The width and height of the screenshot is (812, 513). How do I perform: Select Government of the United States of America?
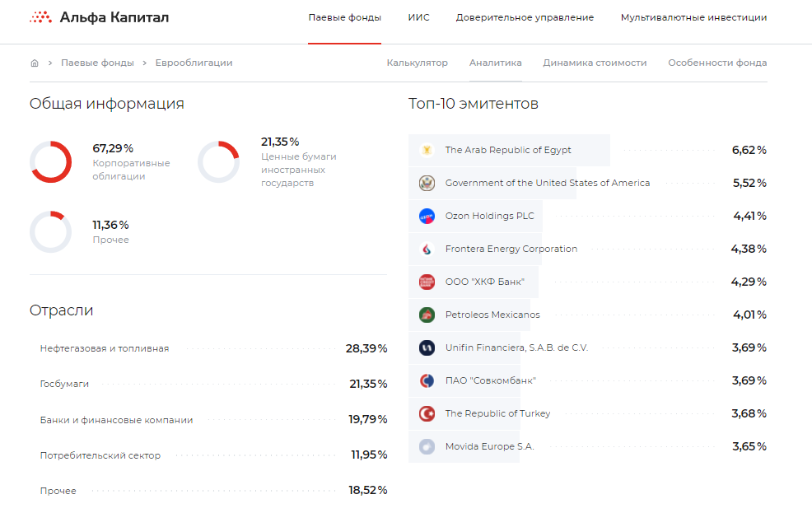(x=548, y=183)
